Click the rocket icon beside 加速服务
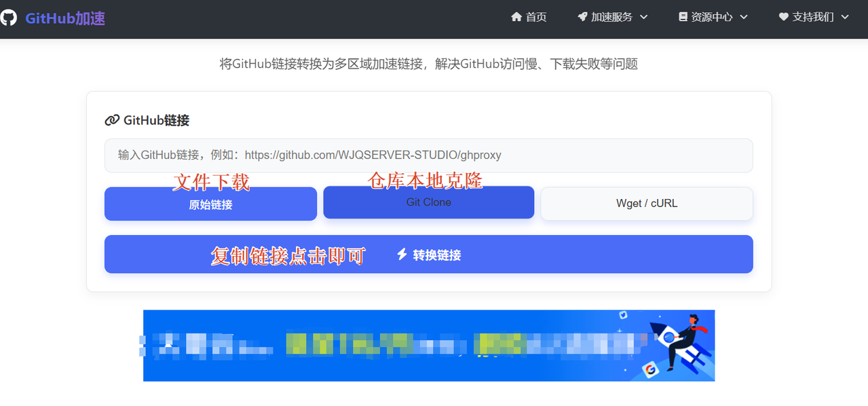The width and height of the screenshot is (868, 406). (x=582, y=17)
